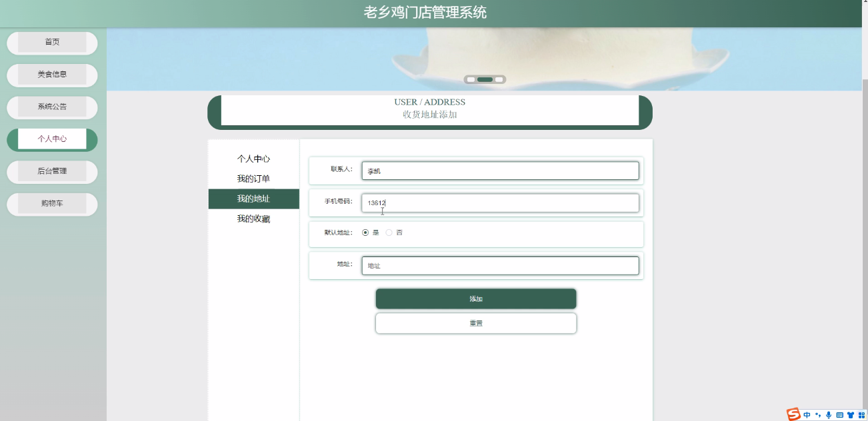Click the 手机号码 label text
Image resolution: width=868 pixels, height=421 pixels.
point(338,201)
